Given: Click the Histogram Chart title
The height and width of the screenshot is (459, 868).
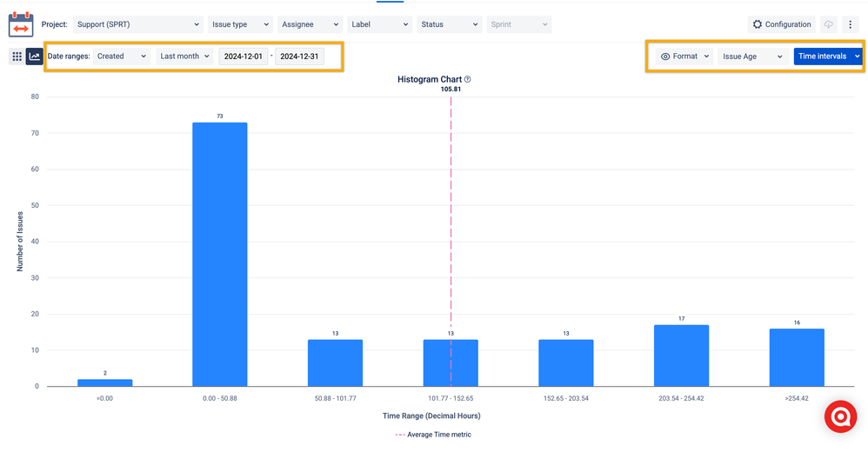Looking at the screenshot, I should tap(430, 79).
